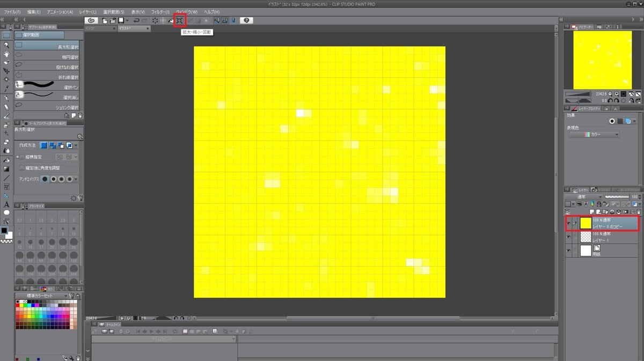The width and height of the screenshot is (644, 361).
Task: Select the Ruler tool
Action: pyautogui.click(x=6, y=195)
